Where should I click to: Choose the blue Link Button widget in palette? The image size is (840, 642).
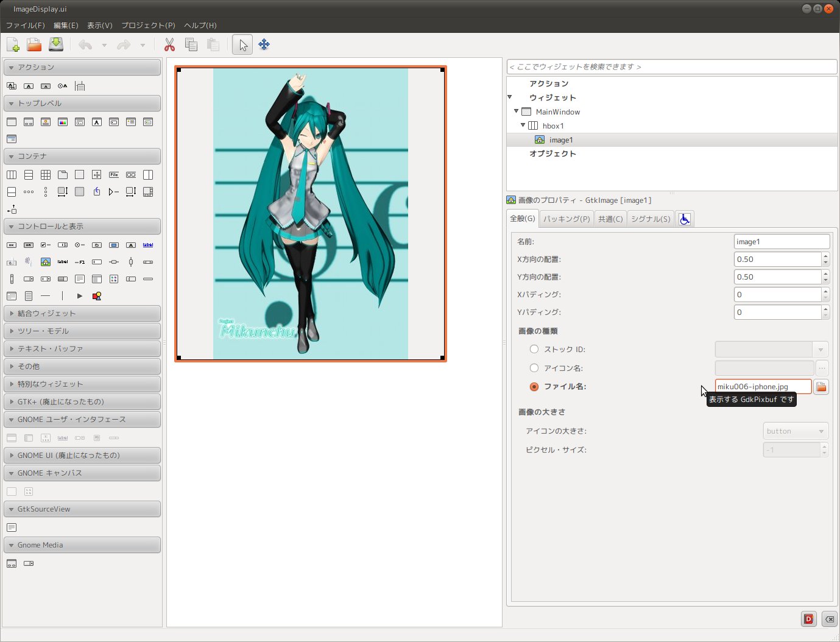pyautogui.click(x=148, y=245)
